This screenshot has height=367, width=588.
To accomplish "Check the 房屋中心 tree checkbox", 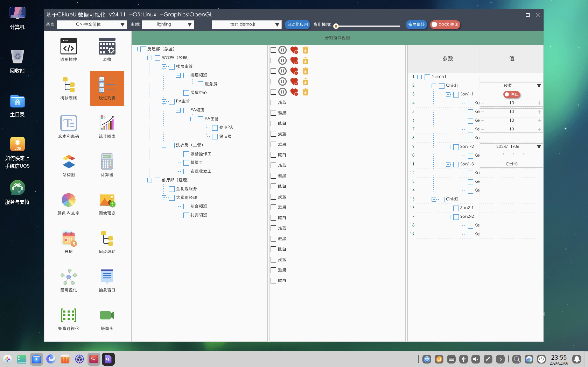I will tap(186, 93).
